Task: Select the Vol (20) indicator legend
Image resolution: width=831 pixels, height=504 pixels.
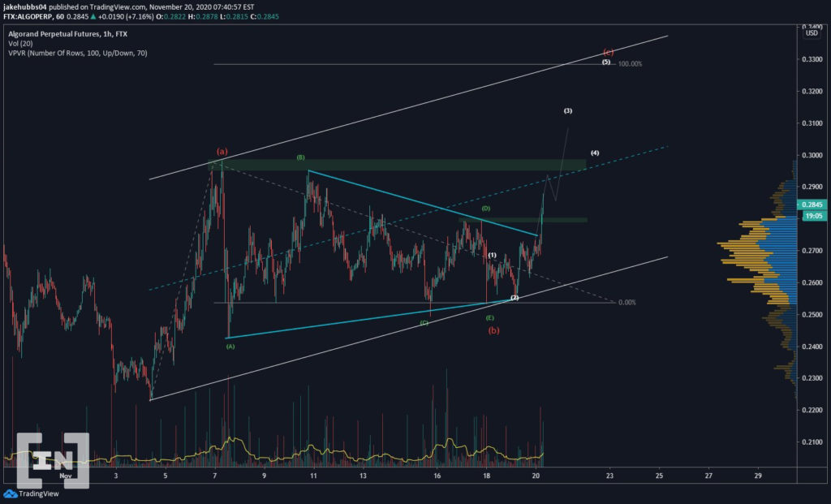Action: click(x=20, y=44)
